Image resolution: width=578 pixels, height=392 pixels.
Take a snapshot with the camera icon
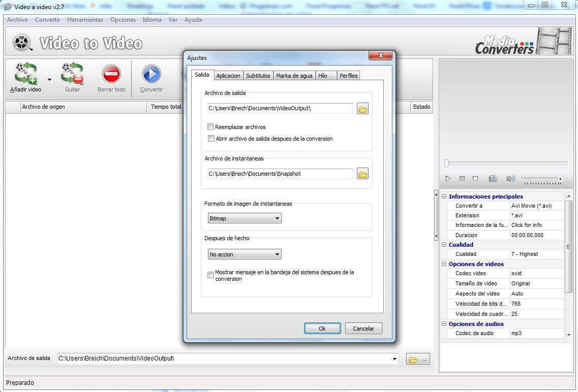pyautogui.click(x=493, y=179)
